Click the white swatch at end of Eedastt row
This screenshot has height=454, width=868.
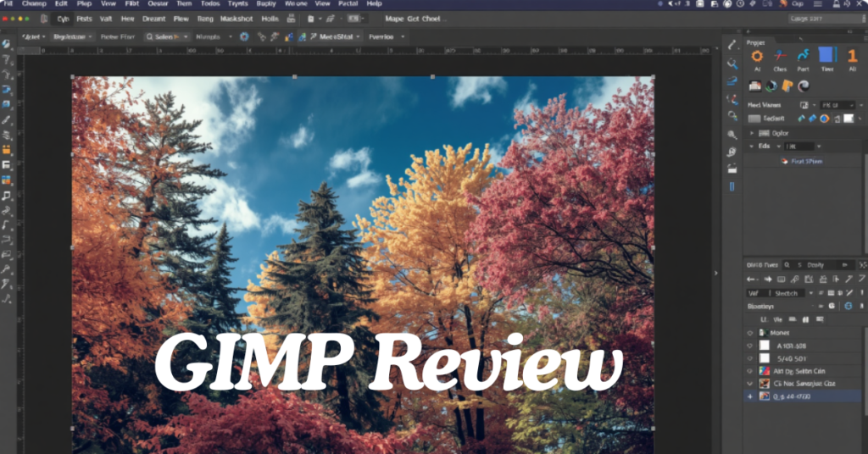tap(849, 119)
